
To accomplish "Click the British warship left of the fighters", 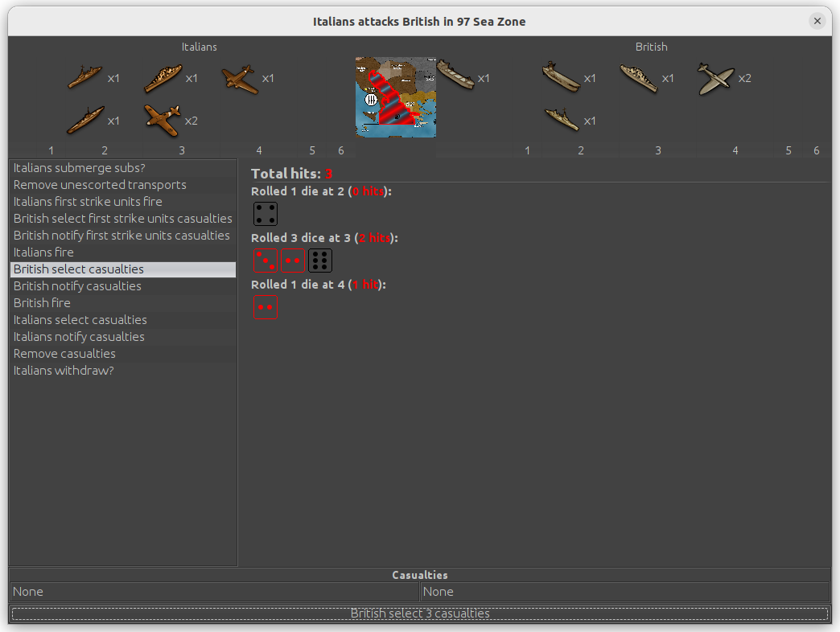I will pos(639,78).
